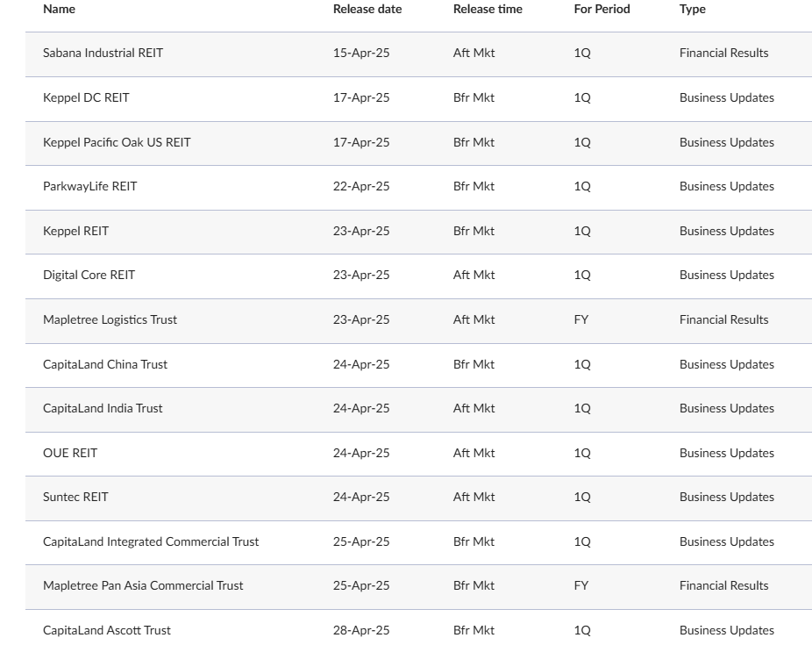Select Mapletree Pan Asia Commercial Trust
The width and height of the screenshot is (812, 645).
[x=143, y=585]
